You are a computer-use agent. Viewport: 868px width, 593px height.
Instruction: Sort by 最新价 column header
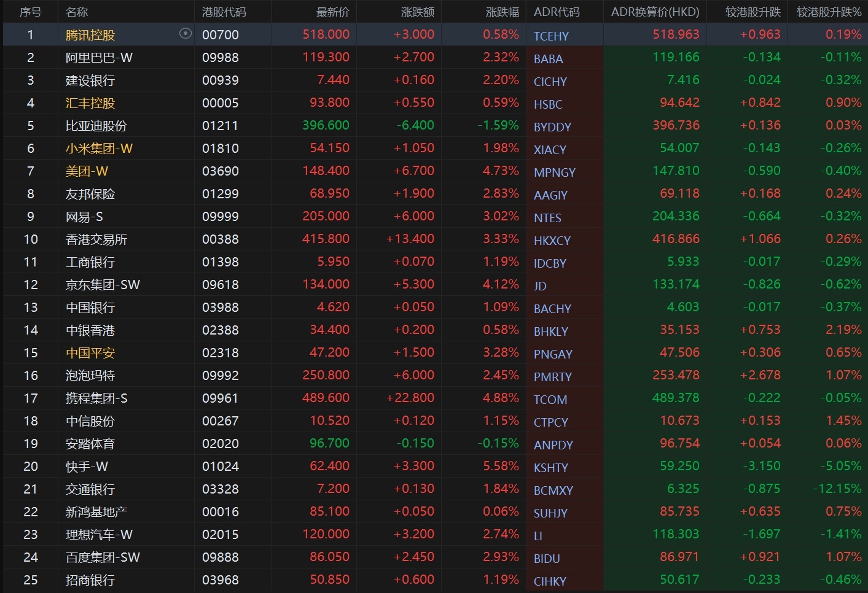(x=332, y=12)
